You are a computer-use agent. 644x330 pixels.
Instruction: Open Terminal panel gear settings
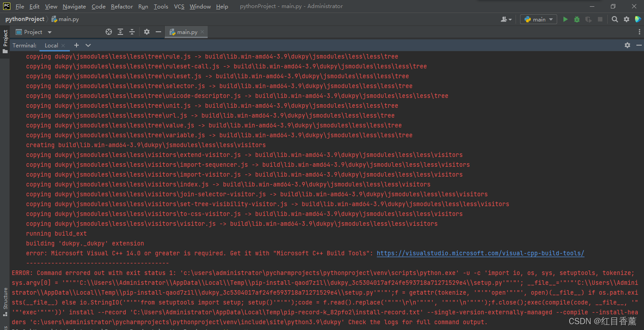(627, 45)
